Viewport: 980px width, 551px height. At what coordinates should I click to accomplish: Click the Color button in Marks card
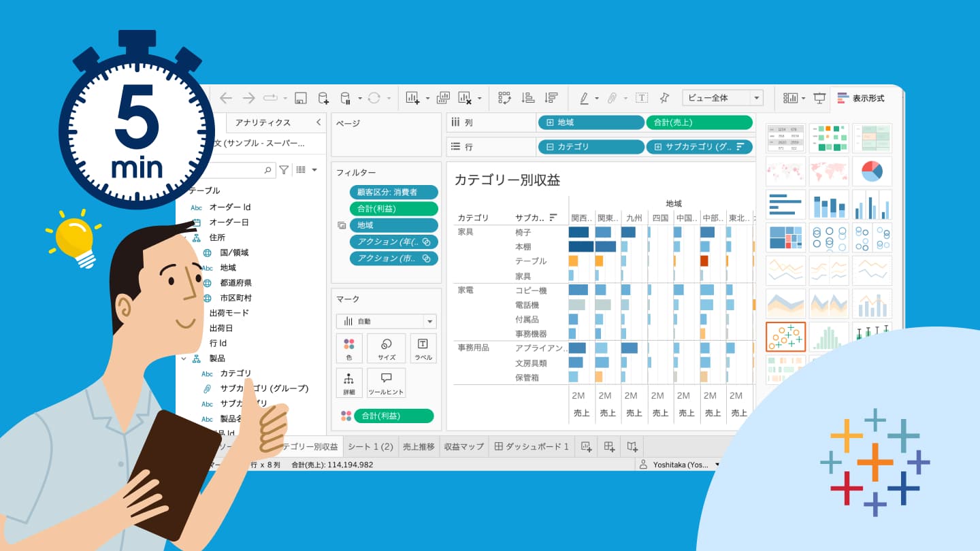tap(349, 348)
